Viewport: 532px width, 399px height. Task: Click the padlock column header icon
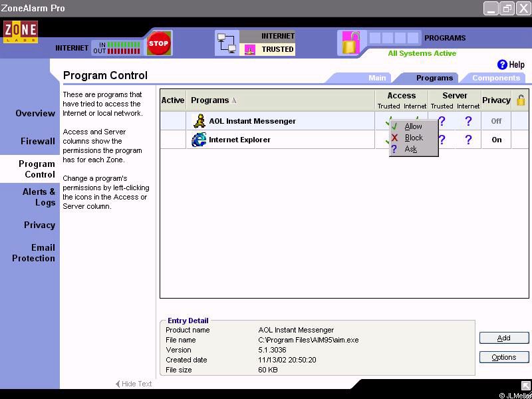point(521,100)
